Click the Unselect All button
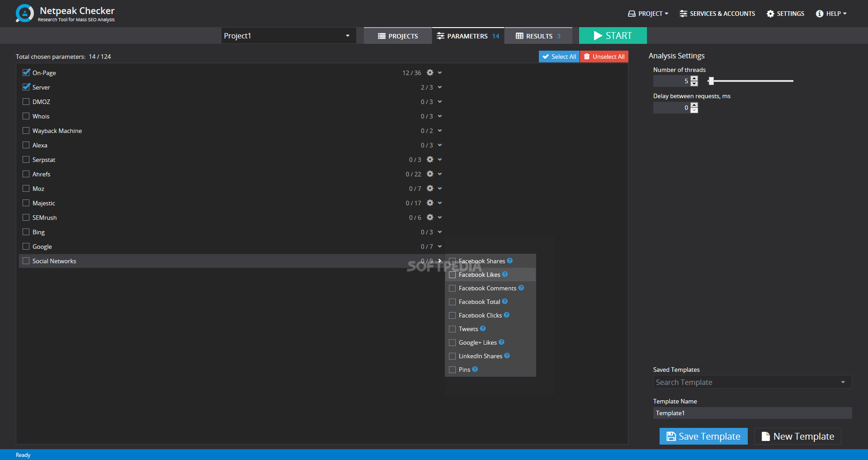This screenshot has width=868, height=460. (604, 57)
